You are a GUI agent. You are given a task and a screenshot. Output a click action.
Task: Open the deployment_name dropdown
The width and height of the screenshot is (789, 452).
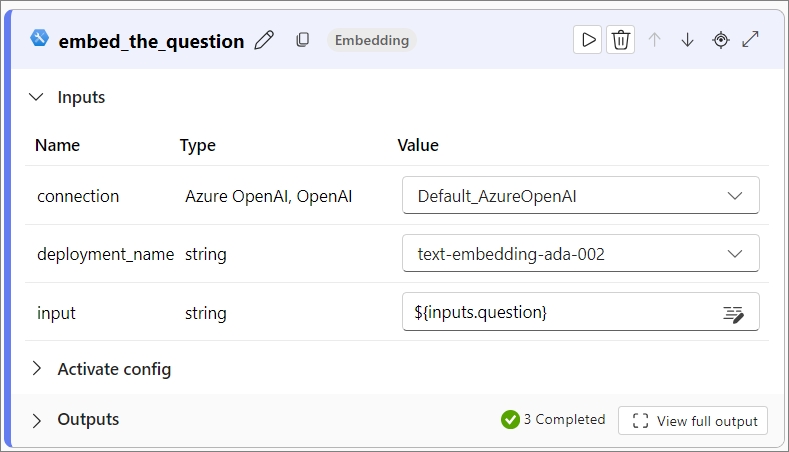pyautogui.click(x=580, y=254)
